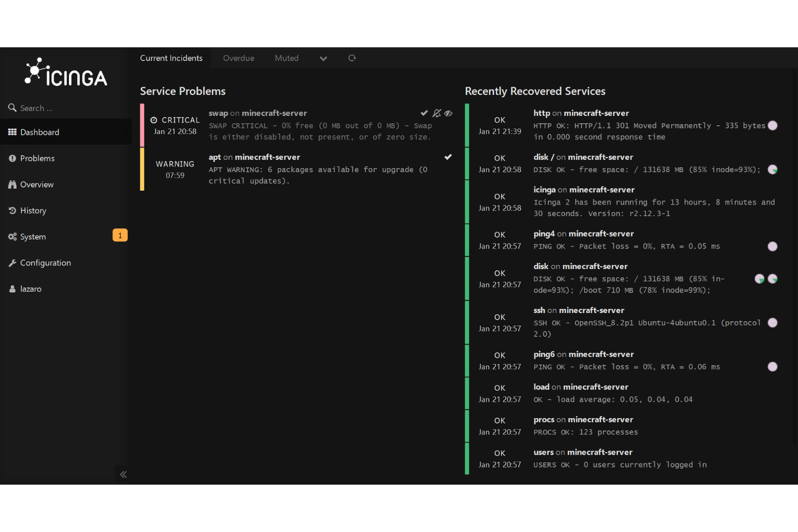Collapse the sidebar navigation
This screenshot has height=532, width=798.
[123, 474]
